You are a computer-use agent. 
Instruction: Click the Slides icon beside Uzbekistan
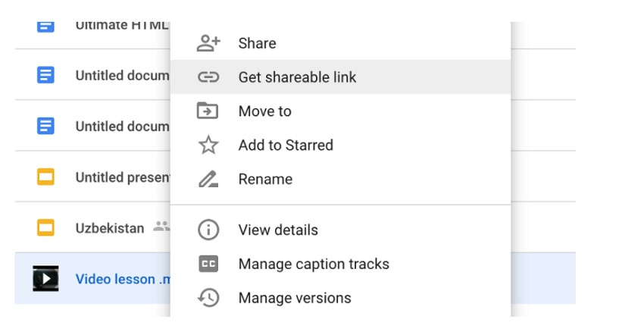(x=45, y=227)
